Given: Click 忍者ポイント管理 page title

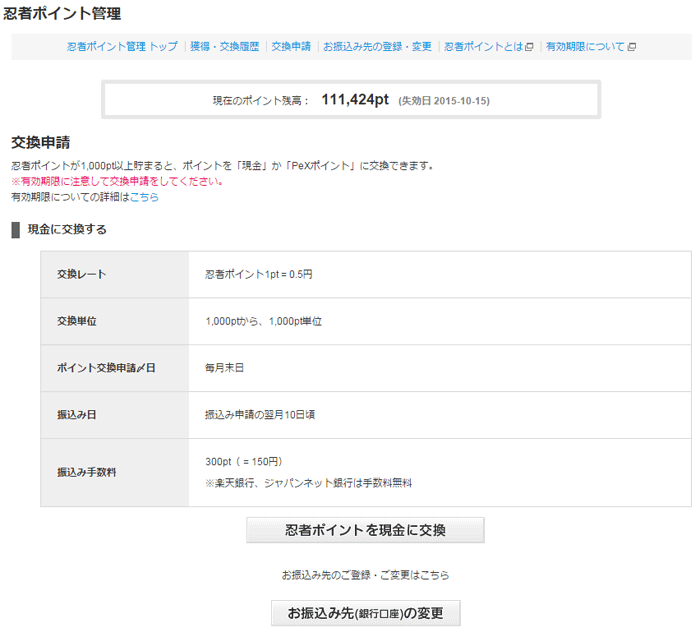Looking at the screenshot, I should pos(62,13).
